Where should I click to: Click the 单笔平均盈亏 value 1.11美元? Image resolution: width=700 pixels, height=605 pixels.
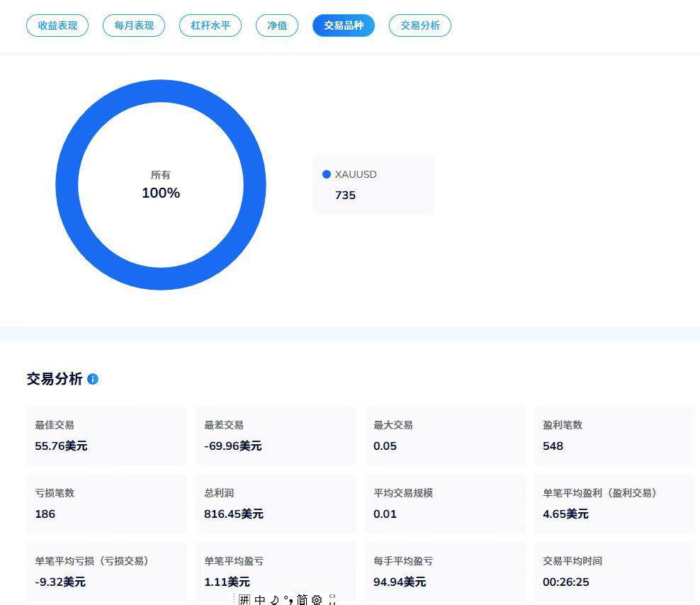[227, 582]
